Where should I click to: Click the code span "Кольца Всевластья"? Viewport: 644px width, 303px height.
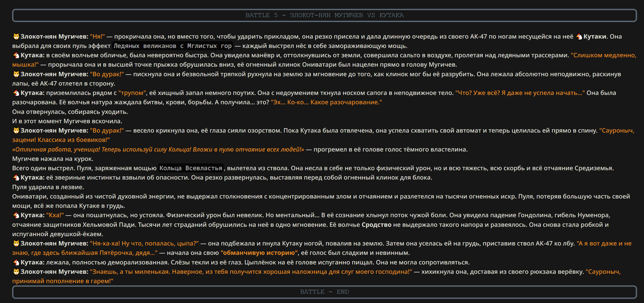pos(191,168)
